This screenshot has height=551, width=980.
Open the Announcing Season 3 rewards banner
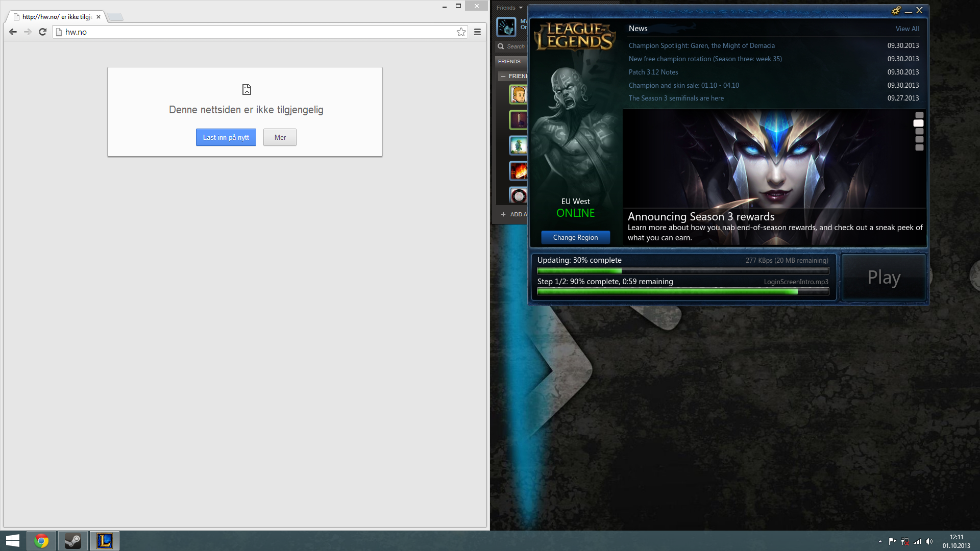pyautogui.click(x=774, y=177)
